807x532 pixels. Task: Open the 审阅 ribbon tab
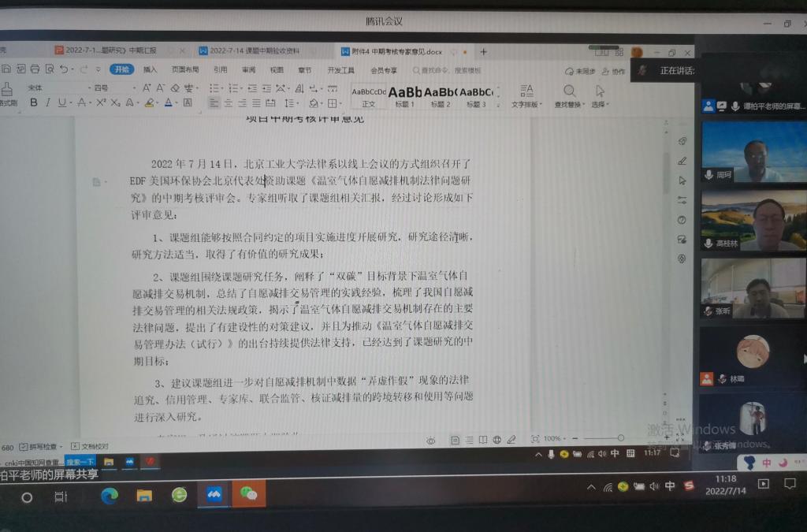248,69
